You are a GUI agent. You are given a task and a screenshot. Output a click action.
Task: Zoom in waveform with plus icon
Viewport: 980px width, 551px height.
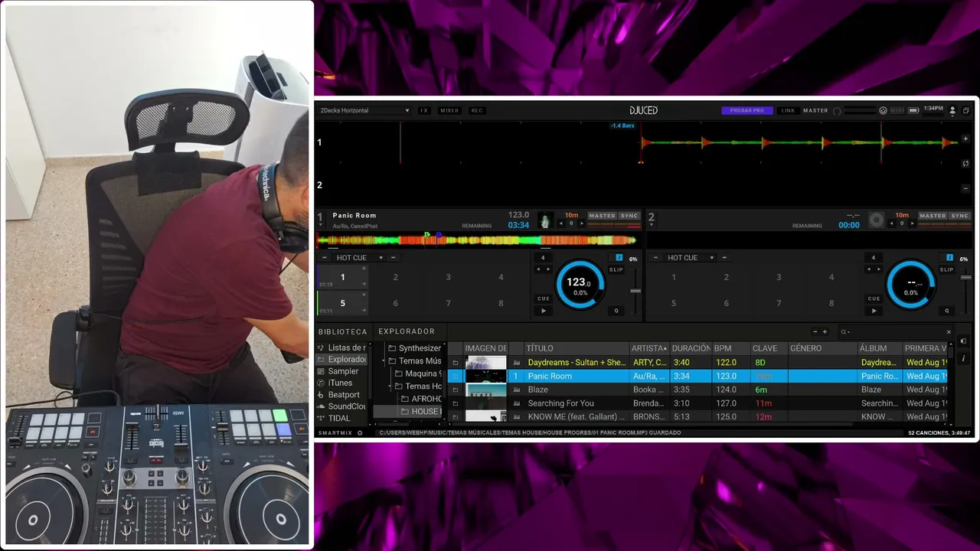tap(966, 139)
